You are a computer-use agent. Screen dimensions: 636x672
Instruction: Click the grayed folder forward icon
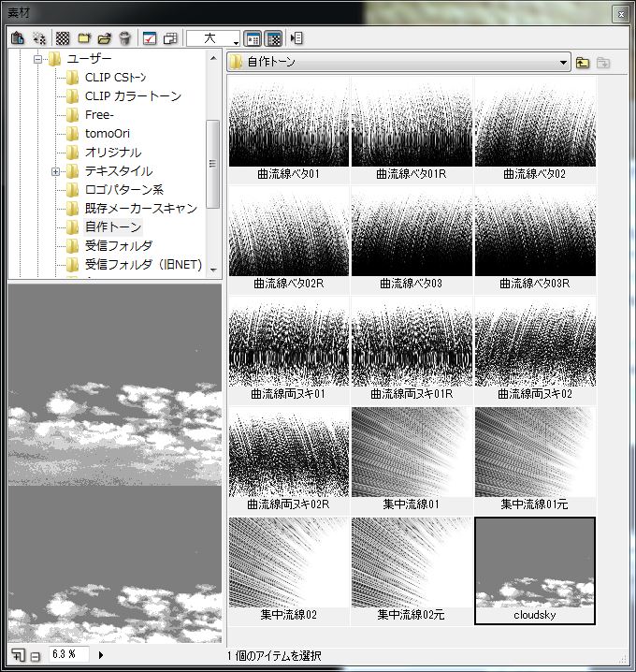pos(603,63)
